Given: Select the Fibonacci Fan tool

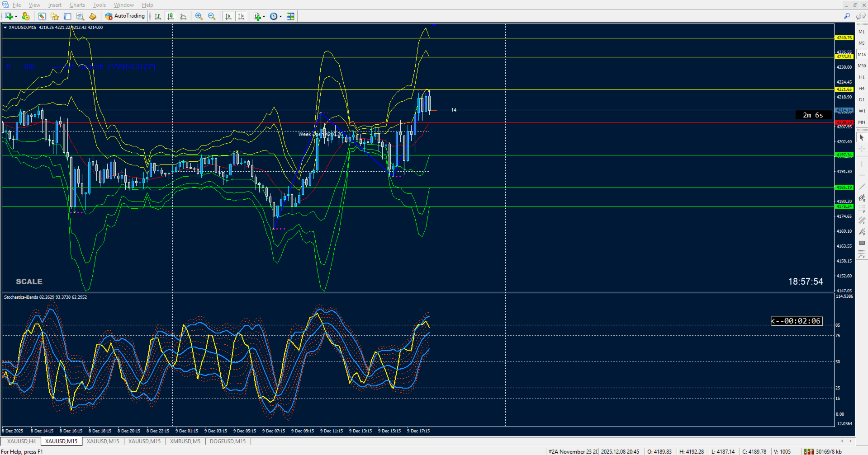Looking at the screenshot, I should (862, 231).
